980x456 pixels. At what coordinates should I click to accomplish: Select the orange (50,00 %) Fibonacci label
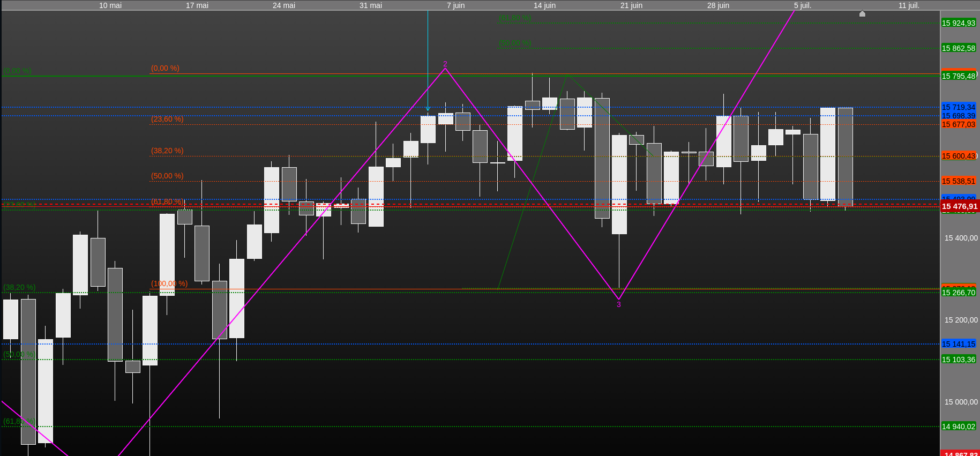[167, 176]
